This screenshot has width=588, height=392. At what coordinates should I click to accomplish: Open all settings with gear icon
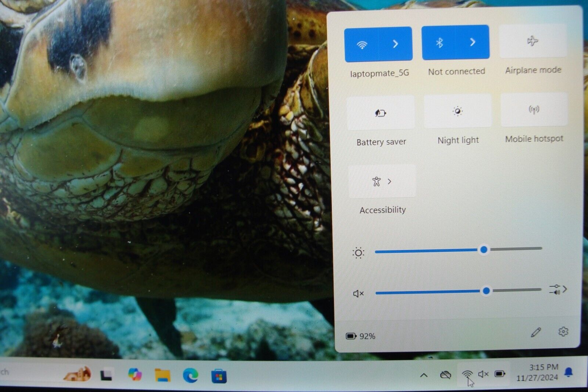pyautogui.click(x=563, y=332)
